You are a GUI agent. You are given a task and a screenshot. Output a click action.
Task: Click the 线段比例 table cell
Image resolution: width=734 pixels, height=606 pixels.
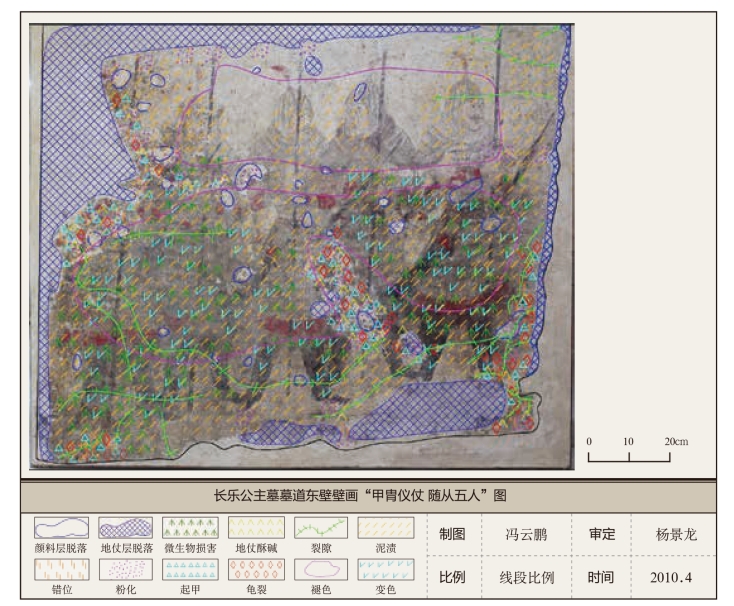527,577
